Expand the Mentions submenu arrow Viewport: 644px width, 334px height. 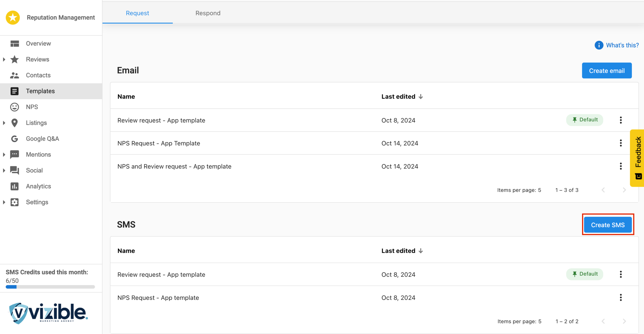pyautogui.click(x=4, y=155)
